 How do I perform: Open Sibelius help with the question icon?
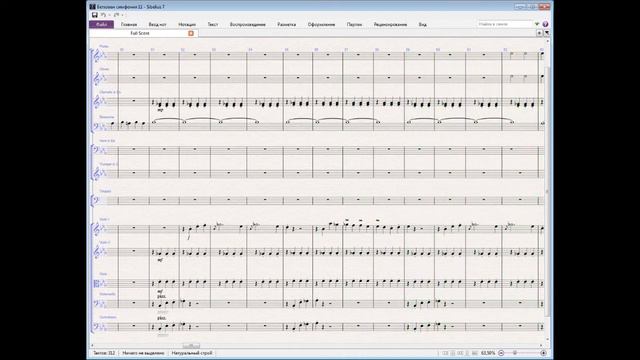545,24
